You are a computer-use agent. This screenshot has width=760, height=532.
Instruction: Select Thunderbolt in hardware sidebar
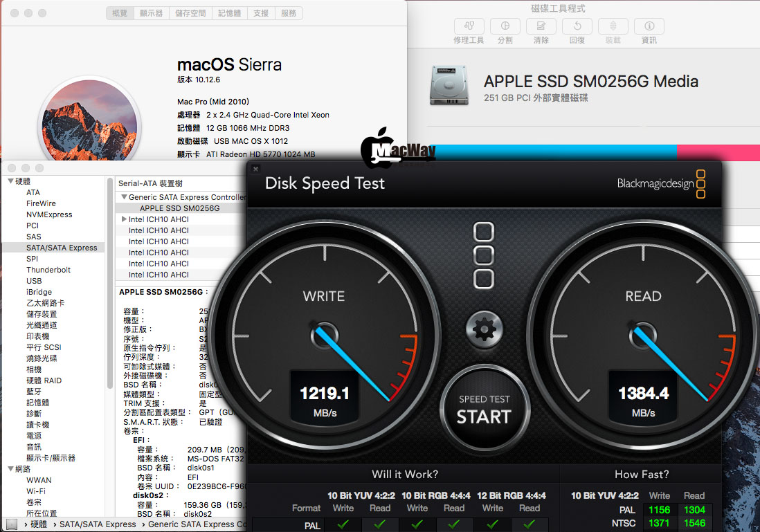[48, 270]
